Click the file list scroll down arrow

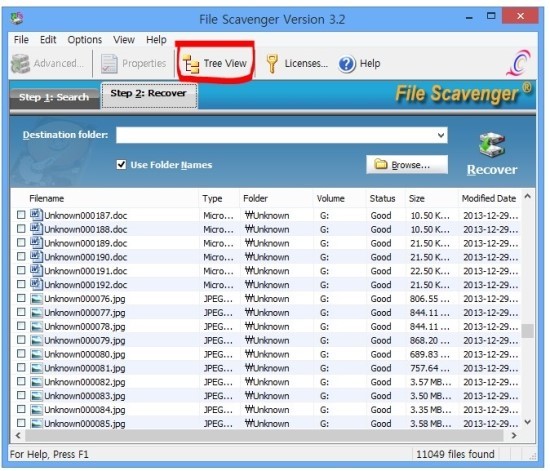[527, 422]
